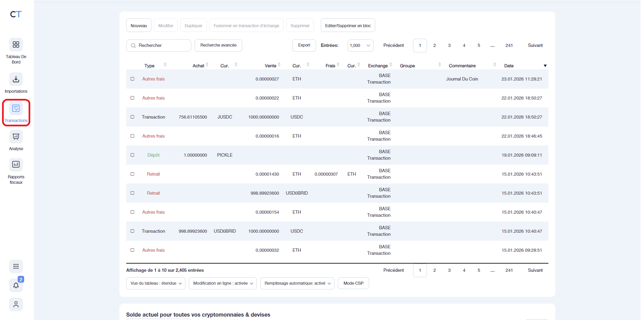Open the apps grid icon at bottom

point(16,266)
